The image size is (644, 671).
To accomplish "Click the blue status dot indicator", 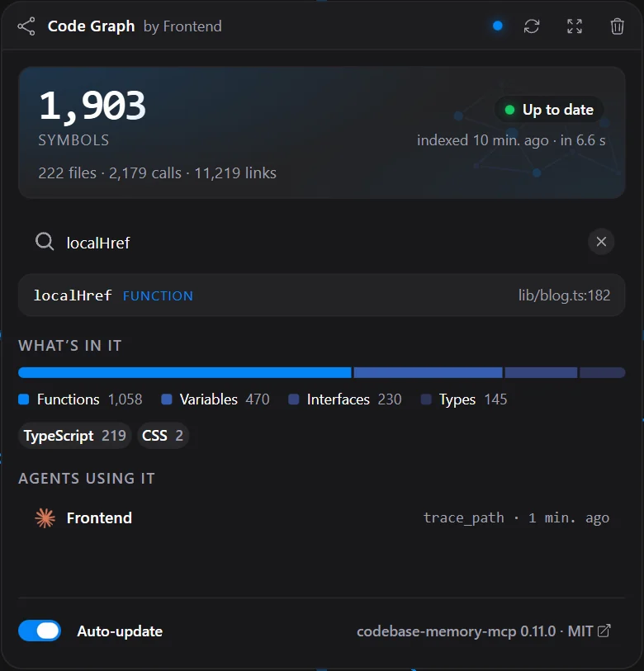I will point(498,26).
